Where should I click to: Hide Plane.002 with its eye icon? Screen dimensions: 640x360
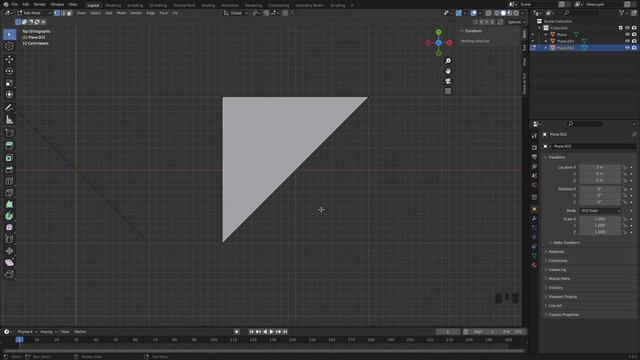[x=627, y=48]
